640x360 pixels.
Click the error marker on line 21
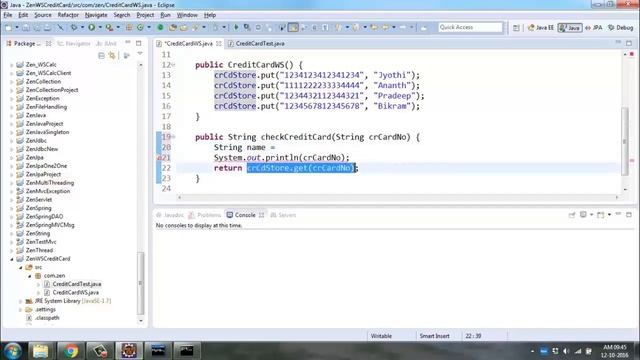[x=159, y=158]
